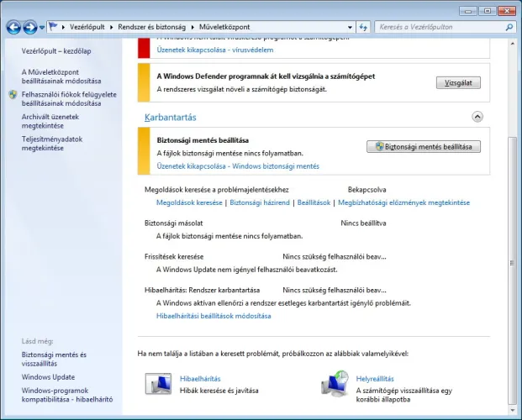Open 'Teljesítményadatok megtekintése' link
522x420 pixels.
pyautogui.click(x=52, y=144)
